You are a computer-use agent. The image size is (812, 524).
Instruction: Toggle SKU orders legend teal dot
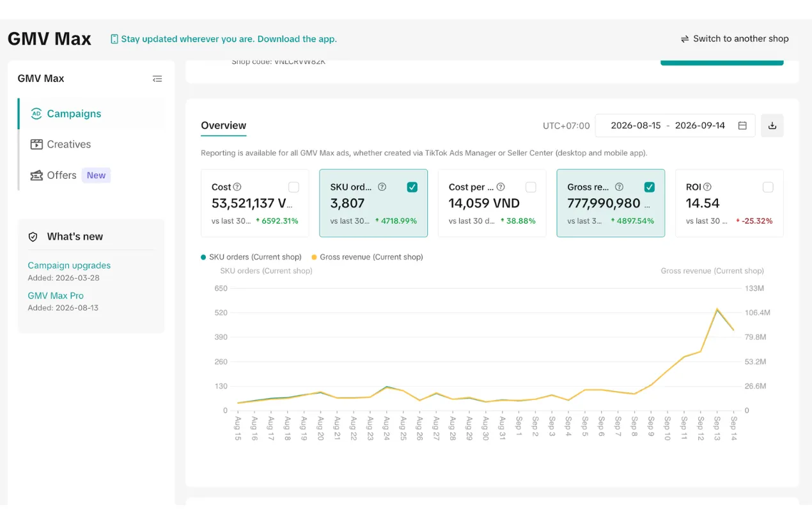coord(203,257)
